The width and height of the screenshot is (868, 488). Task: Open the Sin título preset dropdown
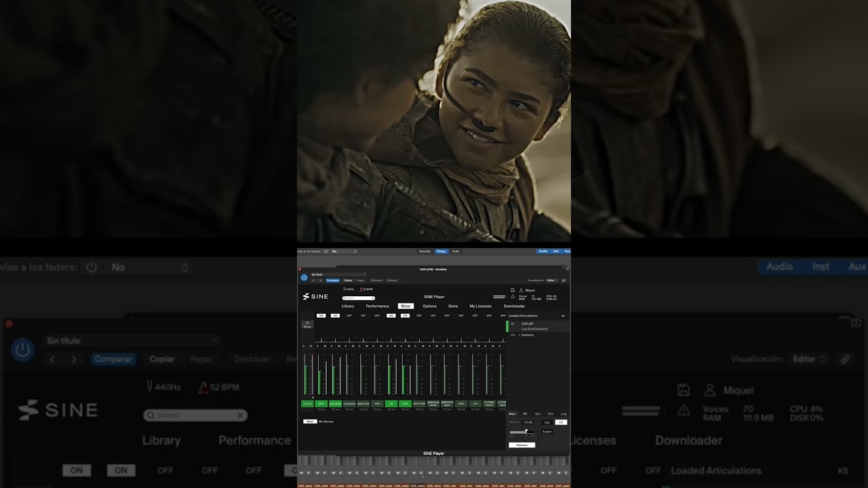[339, 274]
